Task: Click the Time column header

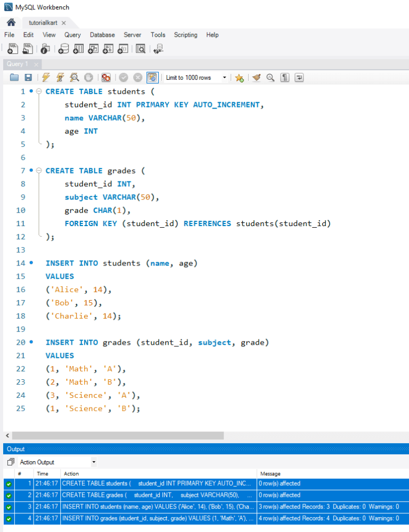Action: pyautogui.click(x=47, y=473)
